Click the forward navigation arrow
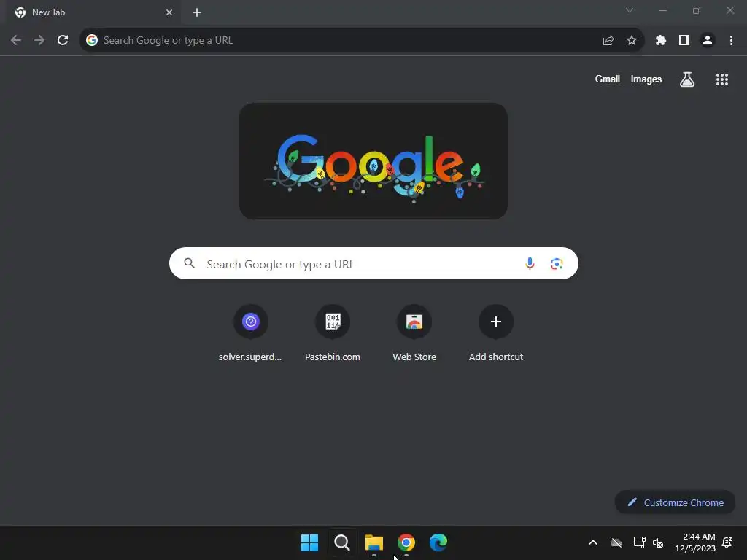 coord(39,41)
